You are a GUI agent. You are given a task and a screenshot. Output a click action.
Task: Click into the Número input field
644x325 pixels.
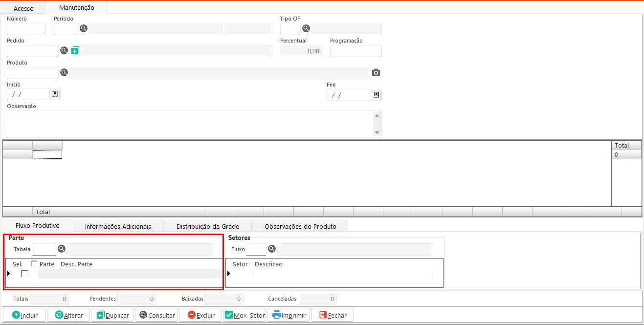pyautogui.click(x=26, y=29)
